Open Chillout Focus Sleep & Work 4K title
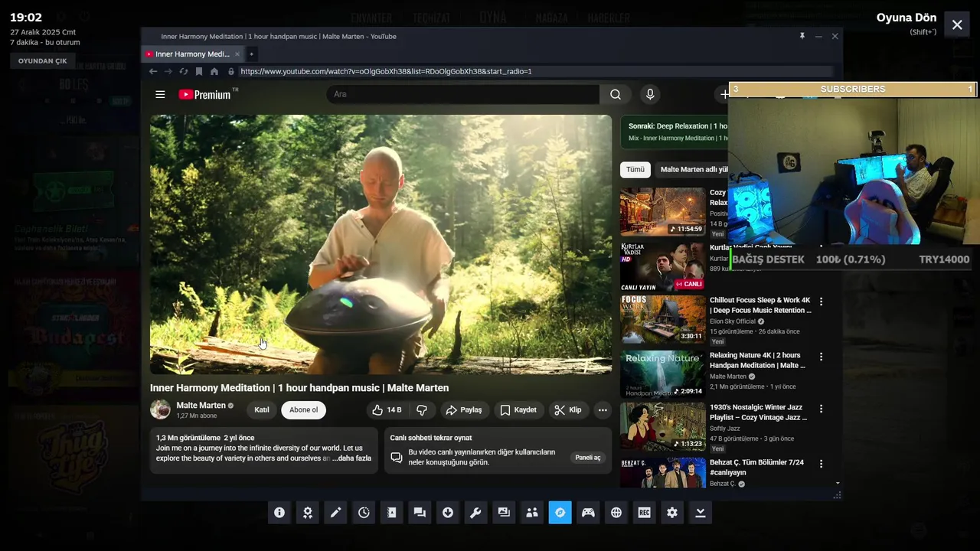The image size is (980, 551). point(760,305)
